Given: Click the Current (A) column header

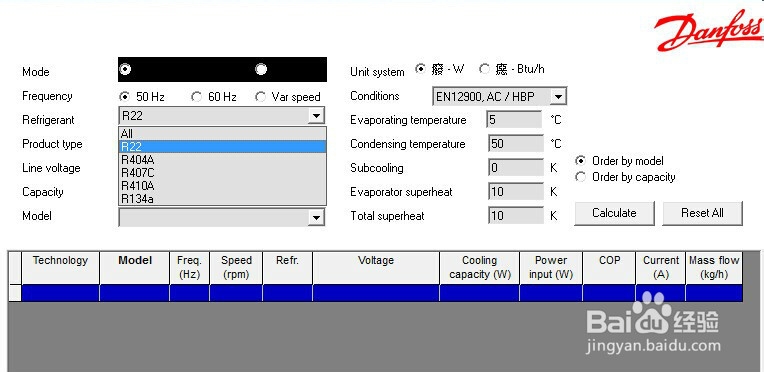Looking at the screenshot, I should (x=661, y=268).
